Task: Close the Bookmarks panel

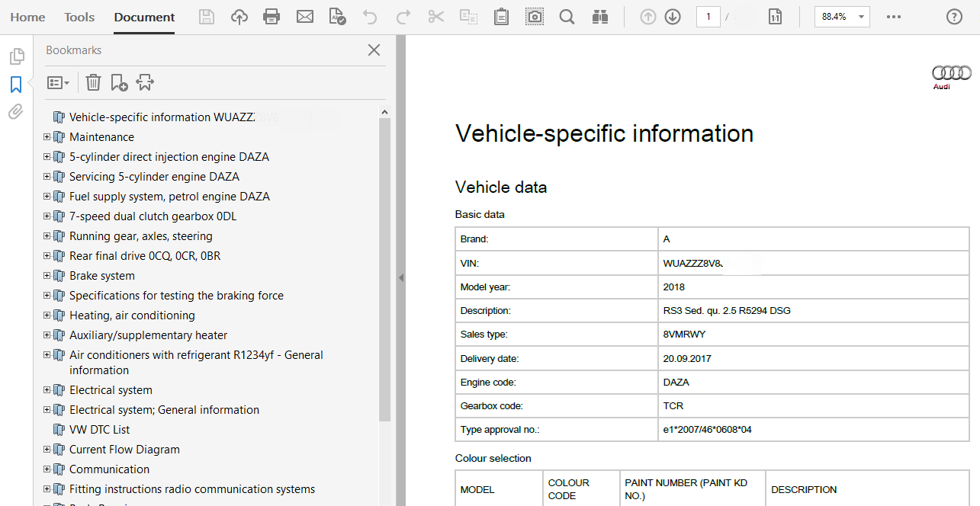Action: [x=374, y=50]
